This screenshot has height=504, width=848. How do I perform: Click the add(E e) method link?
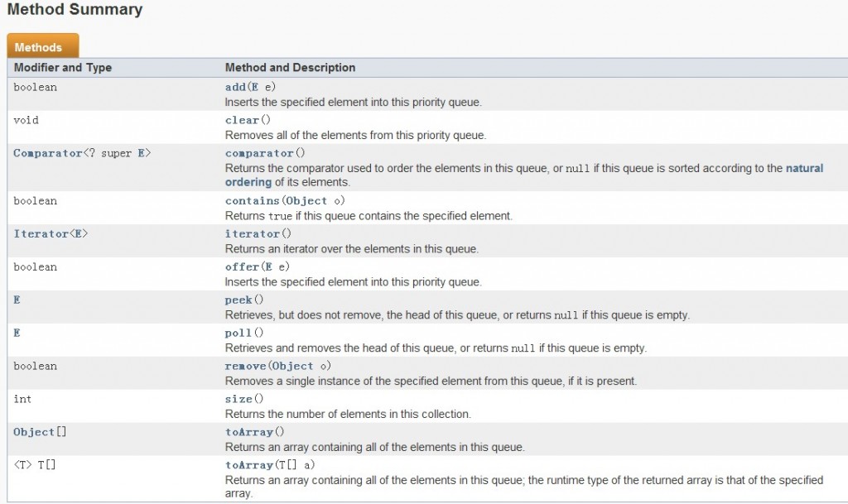click(236, 87)
